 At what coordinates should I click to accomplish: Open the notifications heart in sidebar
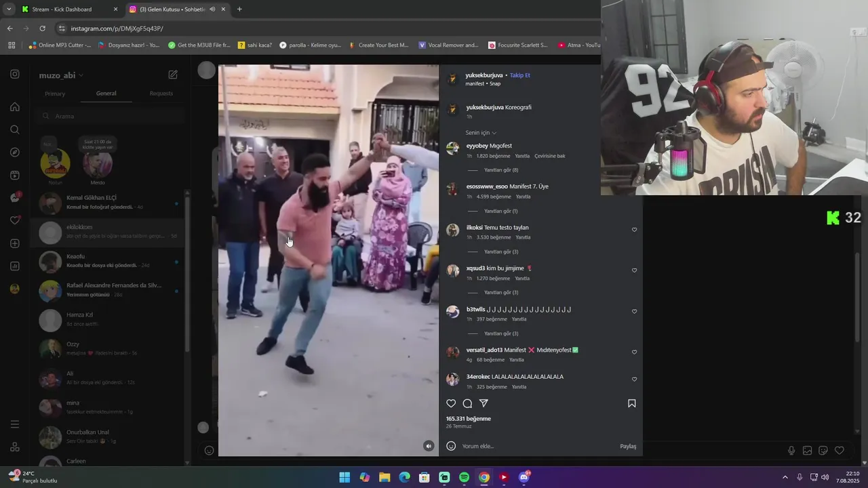(x=15, y=220)
